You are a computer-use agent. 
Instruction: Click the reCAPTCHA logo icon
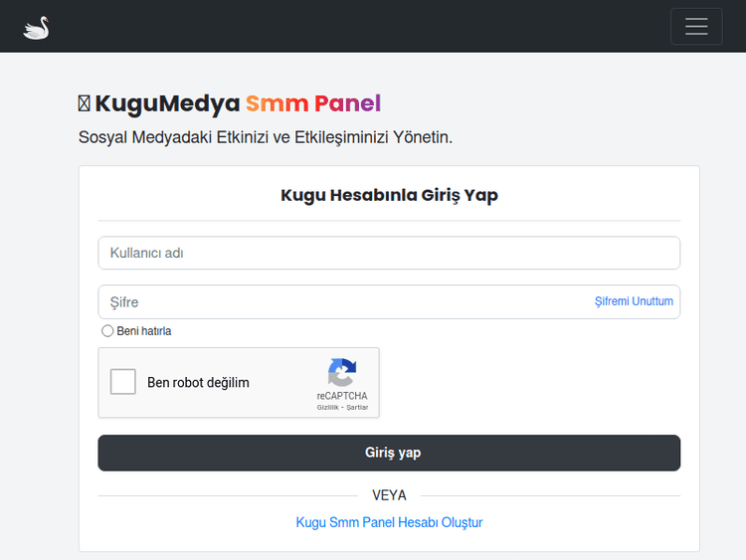(342, 372)
